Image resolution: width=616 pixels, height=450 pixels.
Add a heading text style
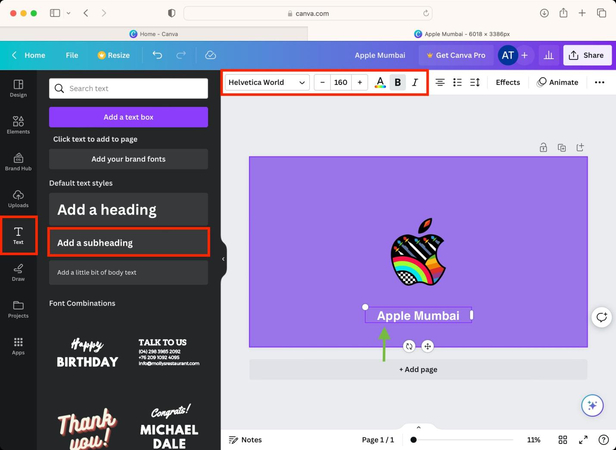pos(128,209)
